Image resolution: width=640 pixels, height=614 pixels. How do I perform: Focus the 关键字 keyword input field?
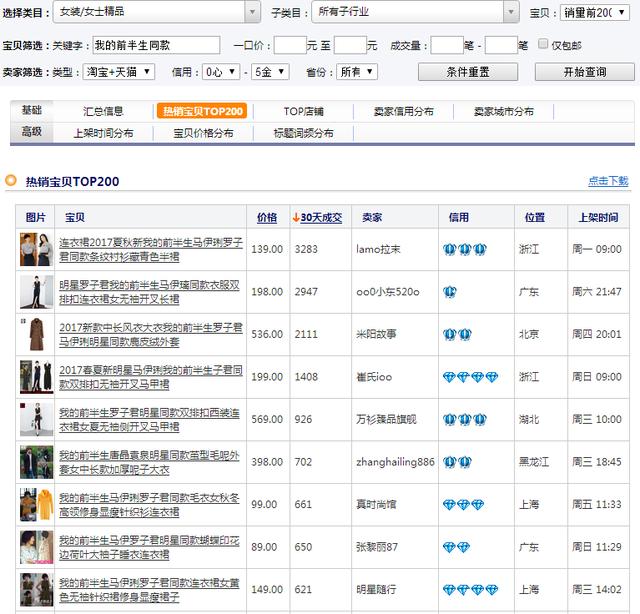click(x=156, y=45)
